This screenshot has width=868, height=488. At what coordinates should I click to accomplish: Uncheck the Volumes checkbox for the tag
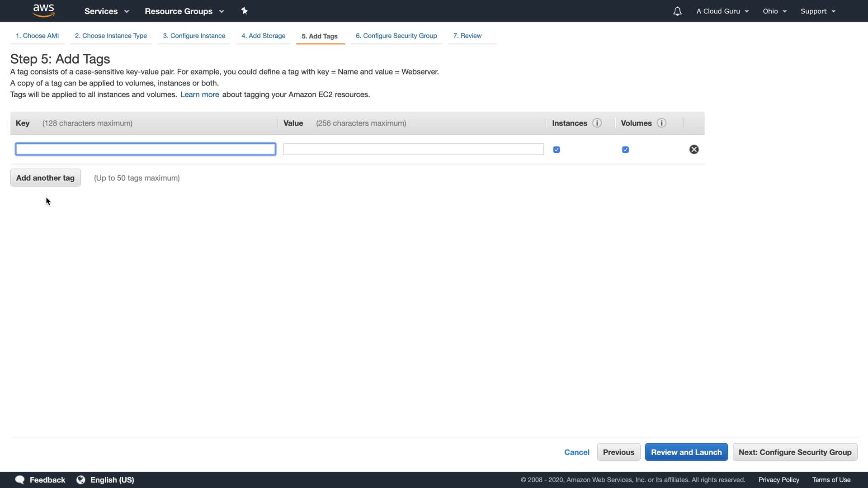coord(625,150)
